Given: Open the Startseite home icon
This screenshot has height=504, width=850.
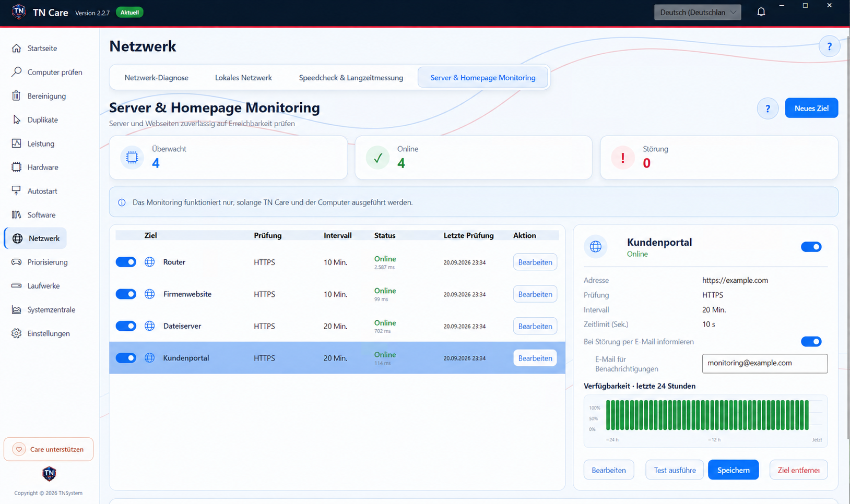Looking at the screenshot, I should pos(17,49).
